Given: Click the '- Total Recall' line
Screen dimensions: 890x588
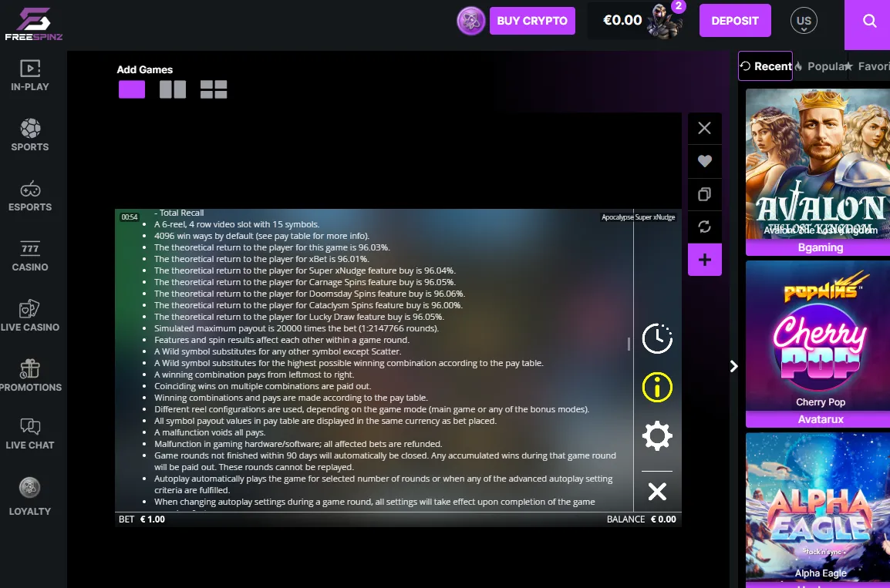Looking at the screenshot, I should coord(179,213).
